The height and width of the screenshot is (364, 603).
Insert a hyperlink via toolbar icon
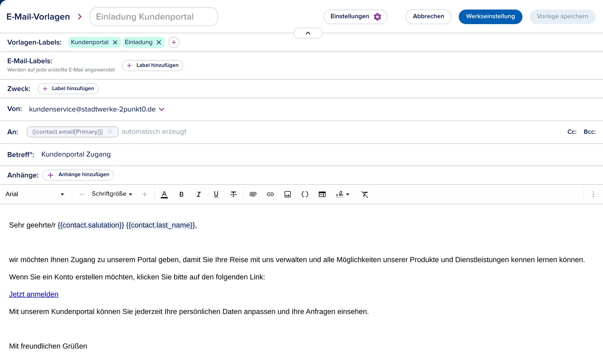point(270,194)
